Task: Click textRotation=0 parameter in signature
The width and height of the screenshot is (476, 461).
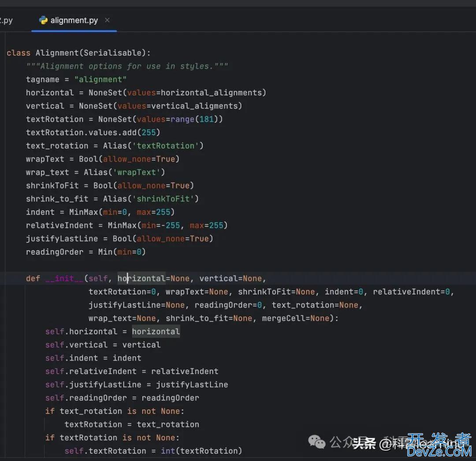Action: 122,292
